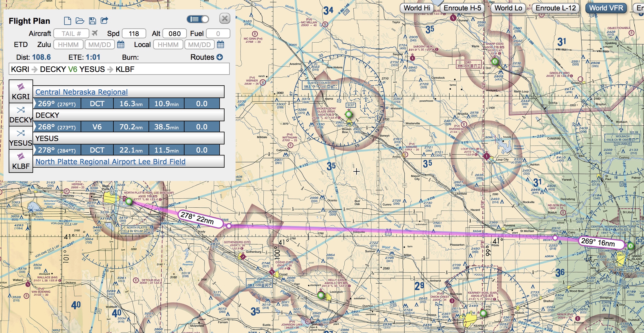Viewport: 644px width, 333px height.
Task: Click the Zulu MM/DD date field
Action: pyautogui.click(x=100, y=45)
